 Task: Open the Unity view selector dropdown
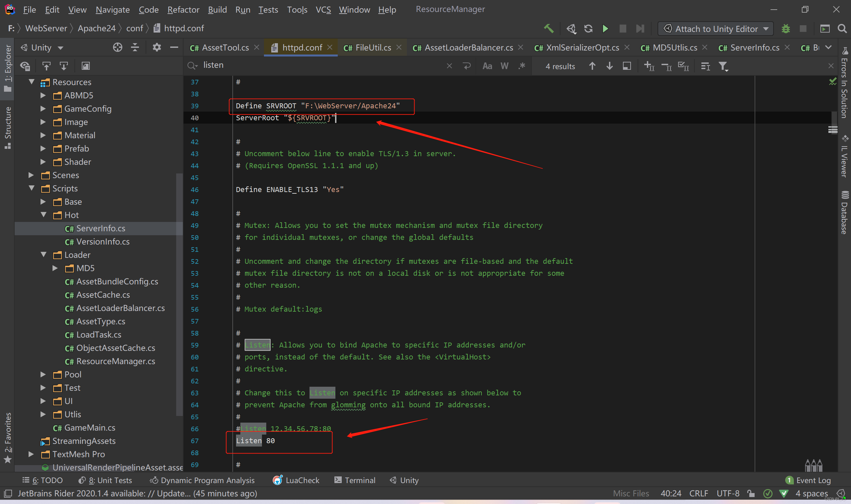(42, 48)
